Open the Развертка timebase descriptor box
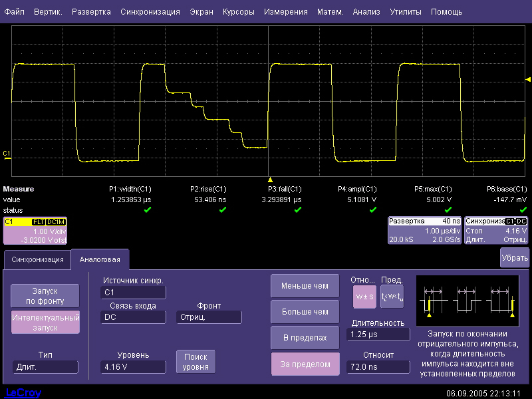The image size is (532, 399). 424,230
